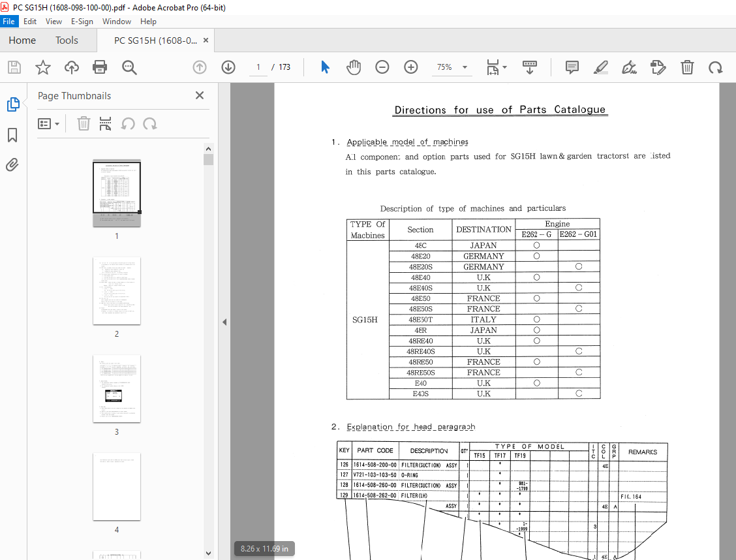
Task: Click the 'Applicable model of machines' heading
Action: pos(407,142)
